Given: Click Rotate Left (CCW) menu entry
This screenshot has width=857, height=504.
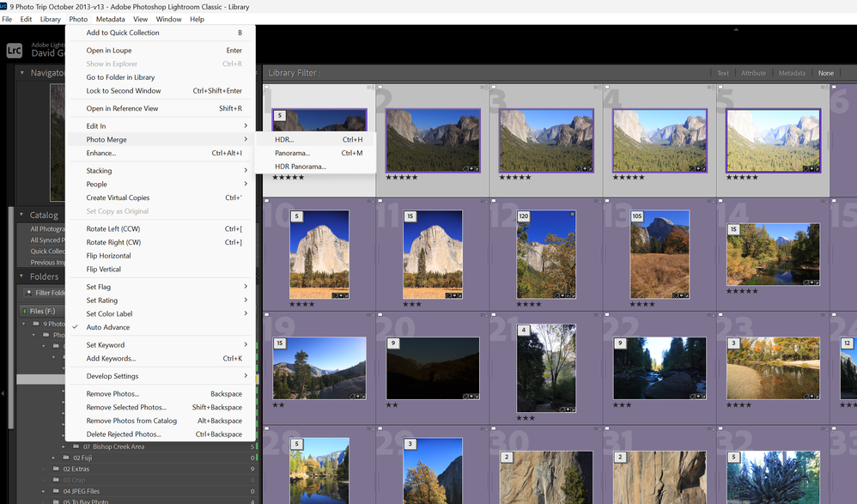Looking at the screenshot, I should (x=113, y=229).
